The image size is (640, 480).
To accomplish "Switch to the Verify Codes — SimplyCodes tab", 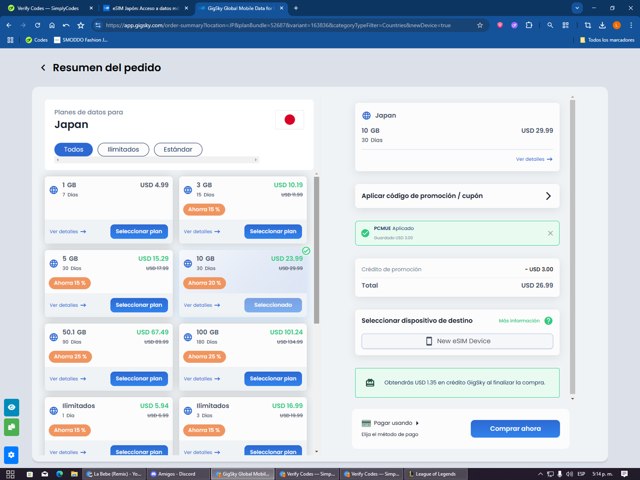I will 48,8.
